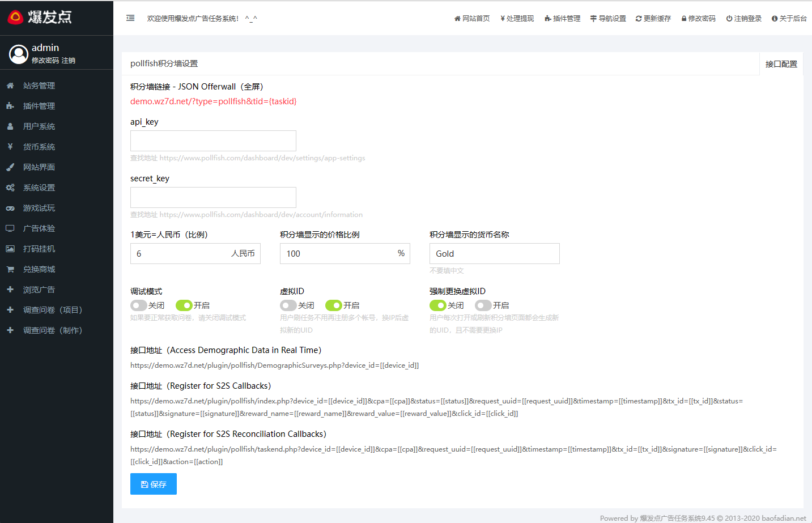
Task: Click the plus icon beside 调查问卷（制作）
Action: [10, 330]
